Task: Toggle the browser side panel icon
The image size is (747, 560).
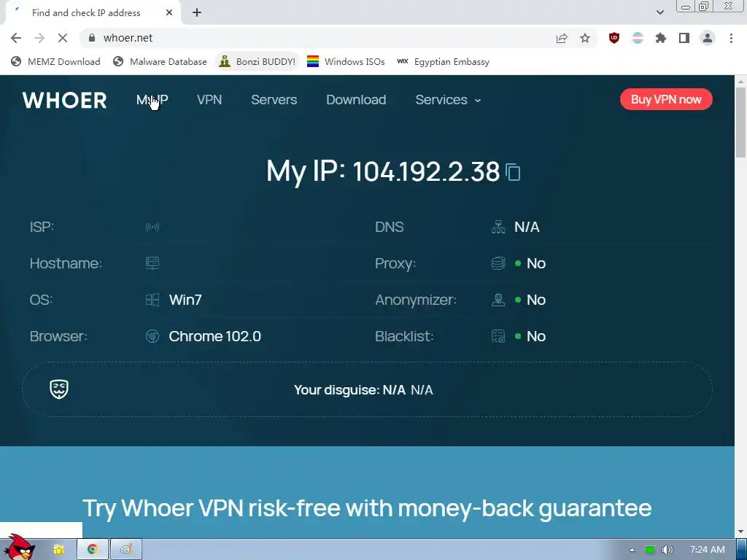Action: coord(684,38)
